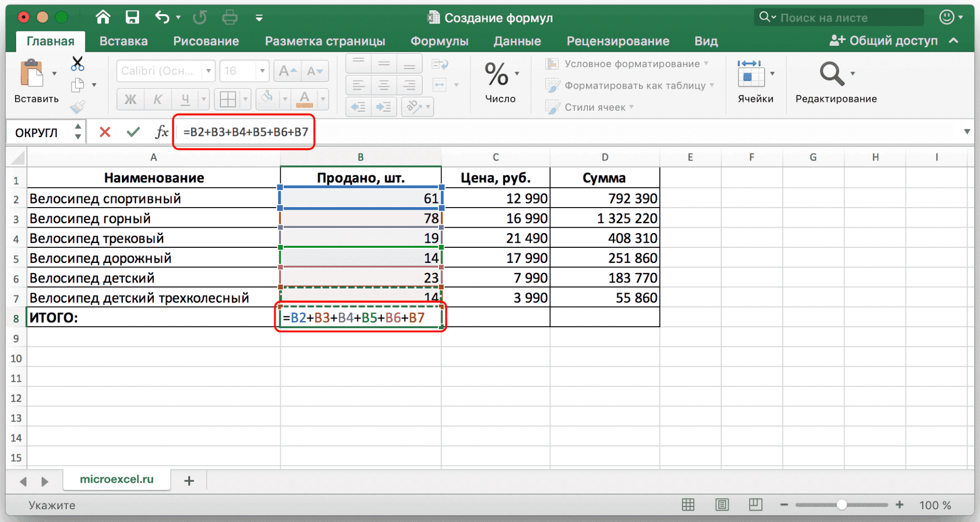Screen dimensions: 980x522
Task: Open the Формулы ribbon tab
Action: click(x=439, y=41)
